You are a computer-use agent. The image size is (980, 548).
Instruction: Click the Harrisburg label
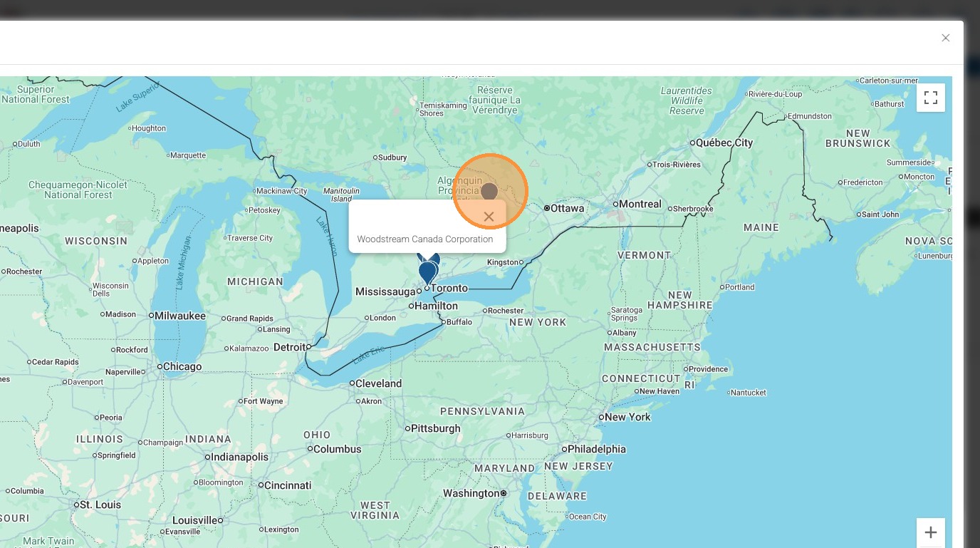(530, 435)
